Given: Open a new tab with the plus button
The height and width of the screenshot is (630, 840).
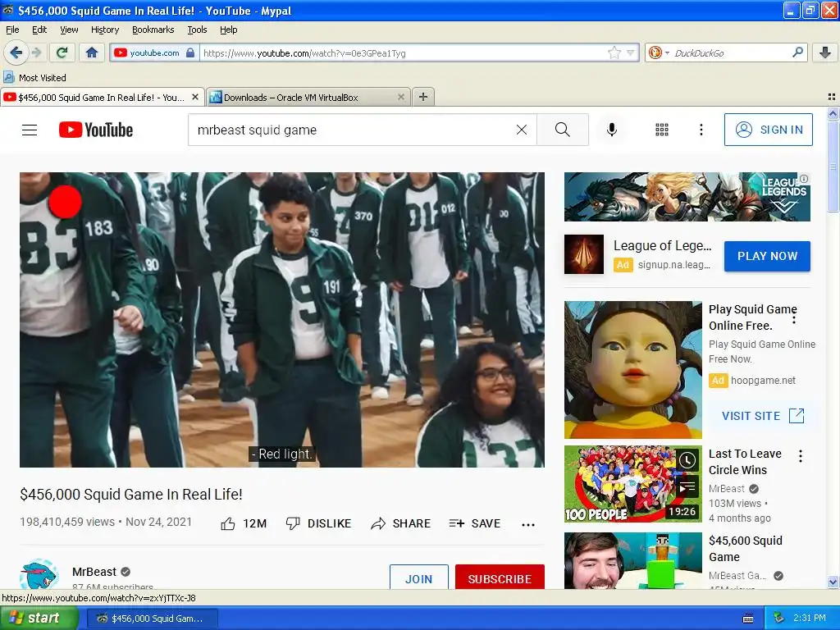Looking at the screenshot, I should click(x=423, y=97).
